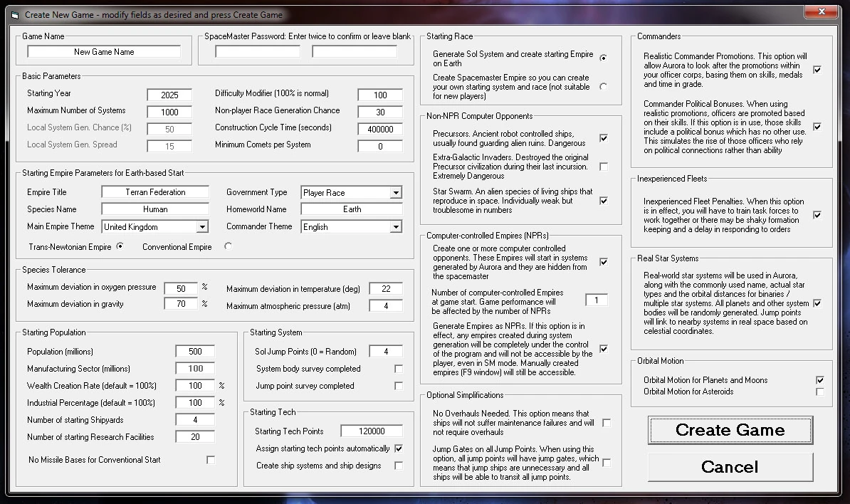This screenshot has width=850, height=504.
Task: Tick the Jump point survey completed checkbox
Action: point(399,386)
